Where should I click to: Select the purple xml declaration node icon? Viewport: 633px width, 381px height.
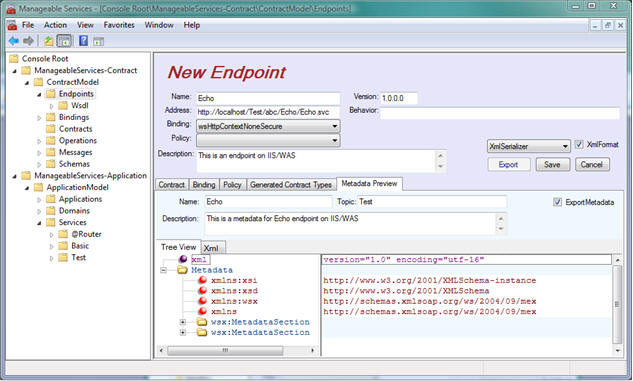[x=183, y=259]
